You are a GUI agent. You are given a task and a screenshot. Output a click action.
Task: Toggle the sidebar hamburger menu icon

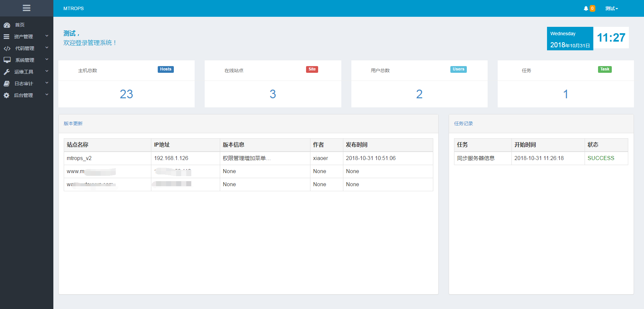[x=27, y=8]
